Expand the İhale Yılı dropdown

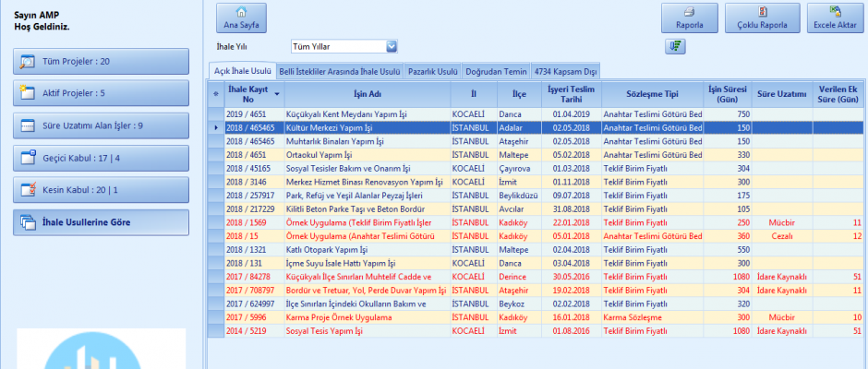391,46
